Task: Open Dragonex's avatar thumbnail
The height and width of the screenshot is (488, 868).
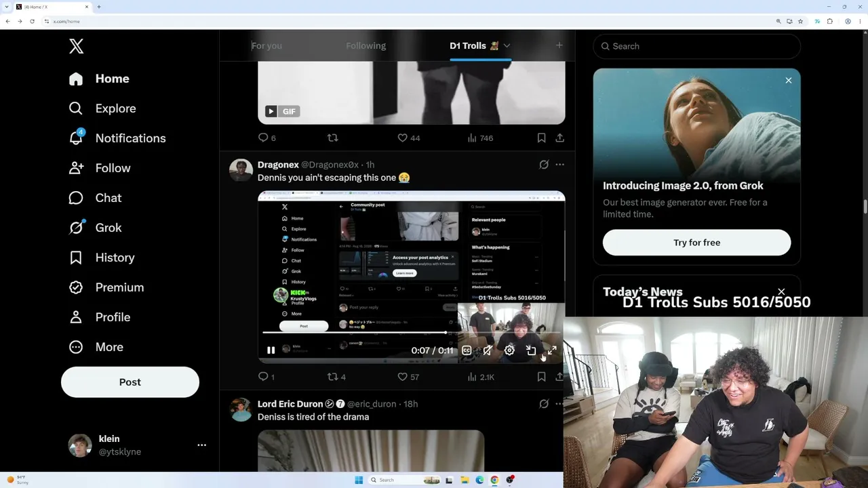Action: (241, 171)
